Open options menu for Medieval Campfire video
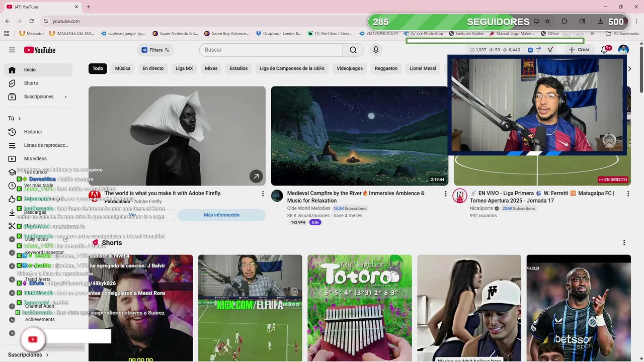644x362 pixels. coord(445,194)
